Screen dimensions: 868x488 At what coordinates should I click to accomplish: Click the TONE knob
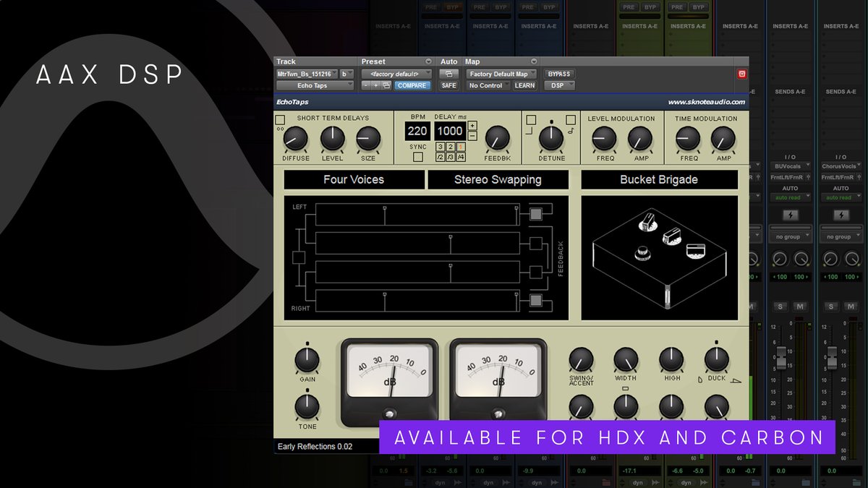click(307, 407)
